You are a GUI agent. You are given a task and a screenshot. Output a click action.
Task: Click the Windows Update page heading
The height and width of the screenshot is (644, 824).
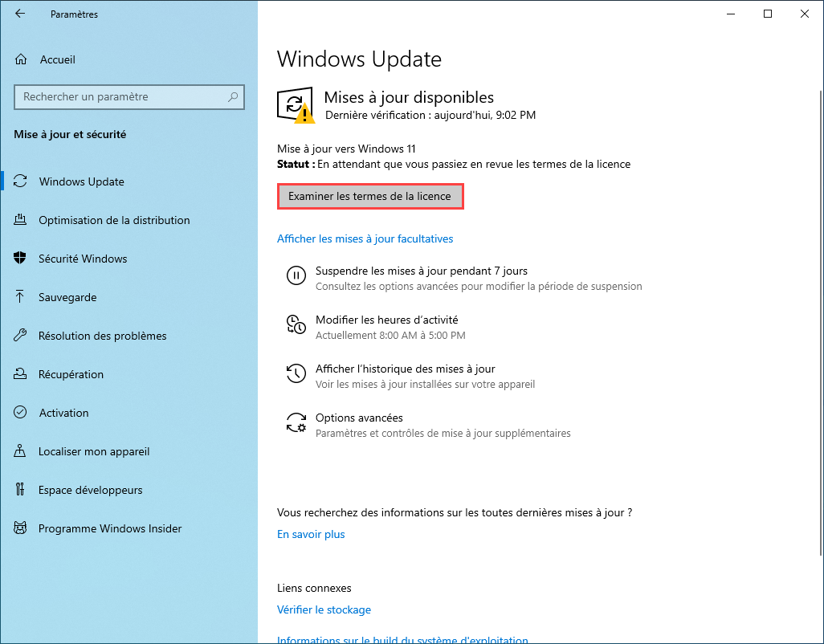click(359, 59)
